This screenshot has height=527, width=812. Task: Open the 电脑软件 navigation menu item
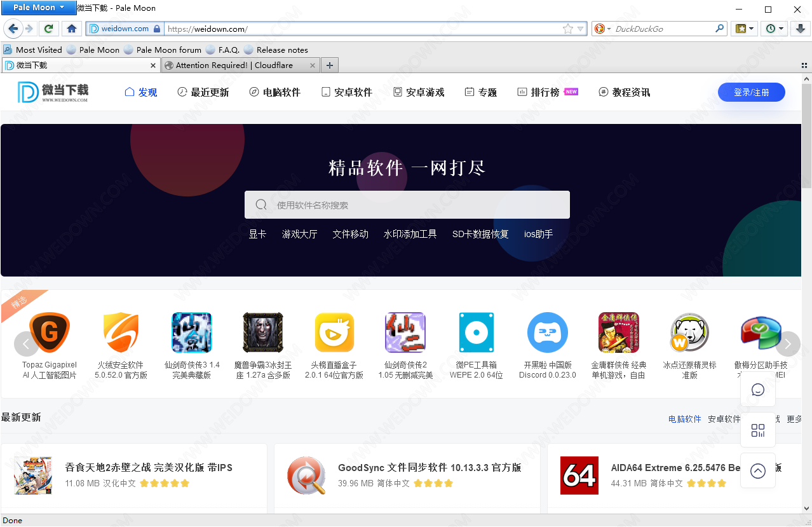(274, 92)
